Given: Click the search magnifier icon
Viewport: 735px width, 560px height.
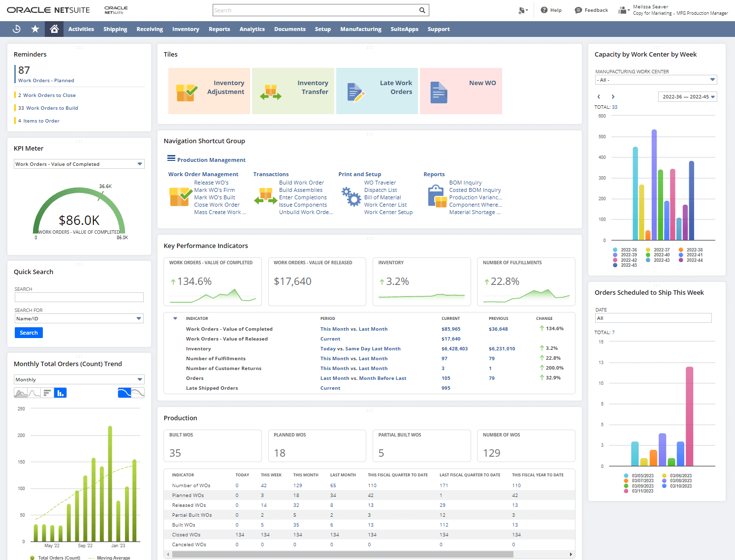Looking at the screenshot, I should pos(422,10).
